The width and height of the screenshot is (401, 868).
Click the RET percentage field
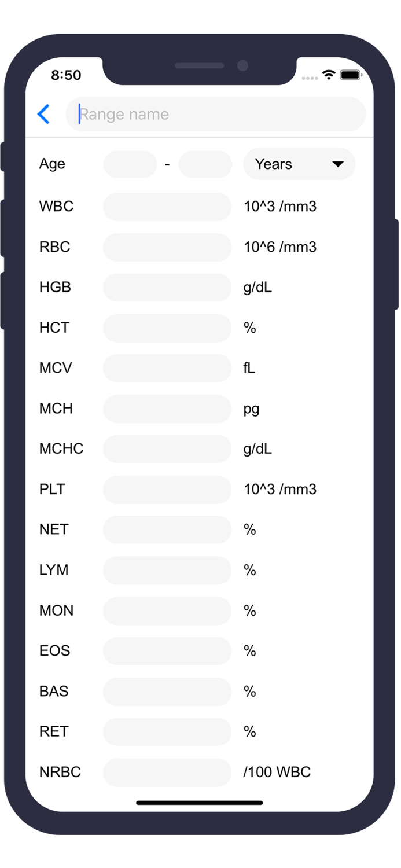click(x=167, y=731)
